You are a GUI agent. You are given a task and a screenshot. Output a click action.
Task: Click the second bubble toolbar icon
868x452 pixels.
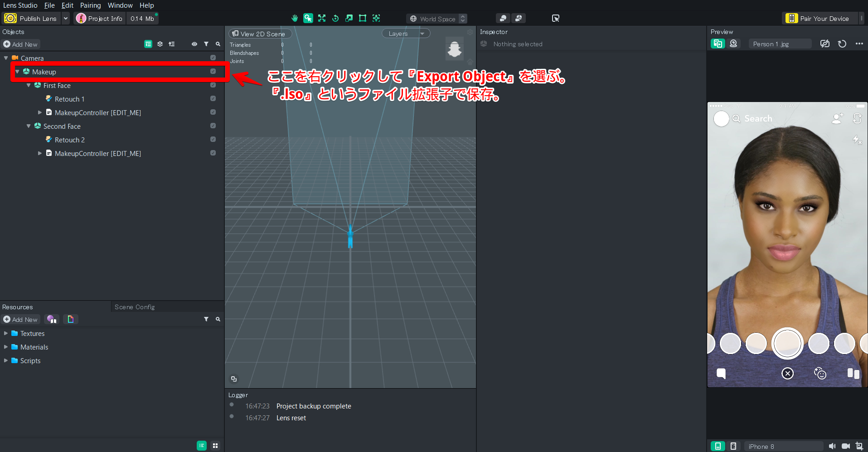tap(518, 18)
